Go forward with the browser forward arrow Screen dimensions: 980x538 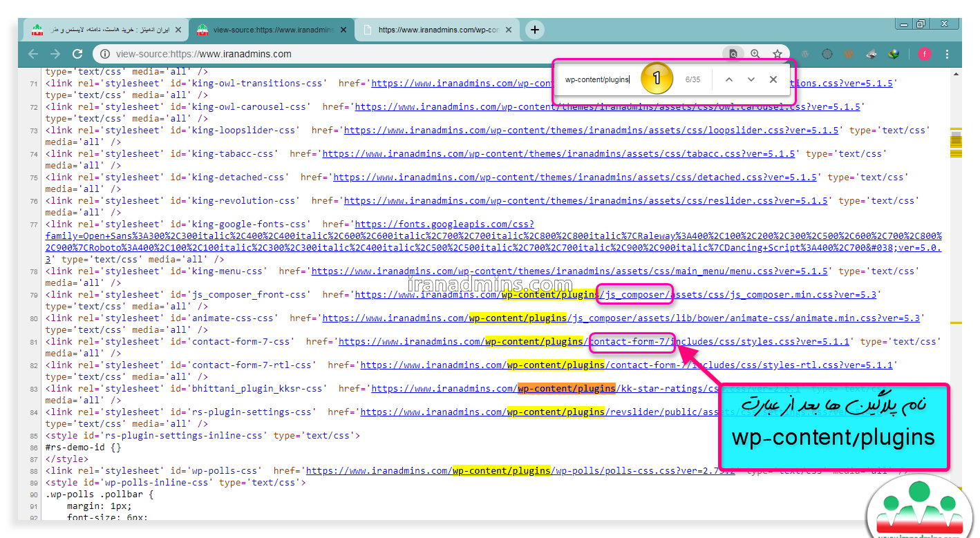click(55, 54)
